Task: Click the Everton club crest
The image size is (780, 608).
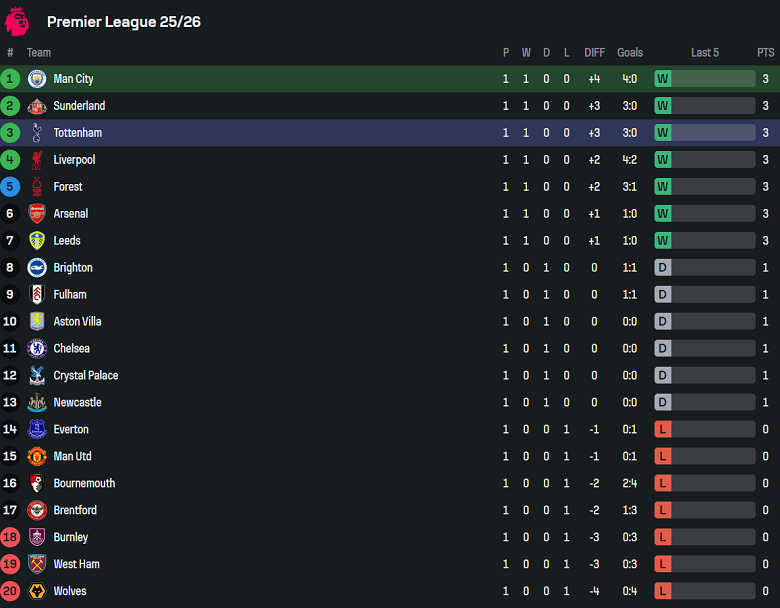Action: pyautogui.click(x=37, y=430)
